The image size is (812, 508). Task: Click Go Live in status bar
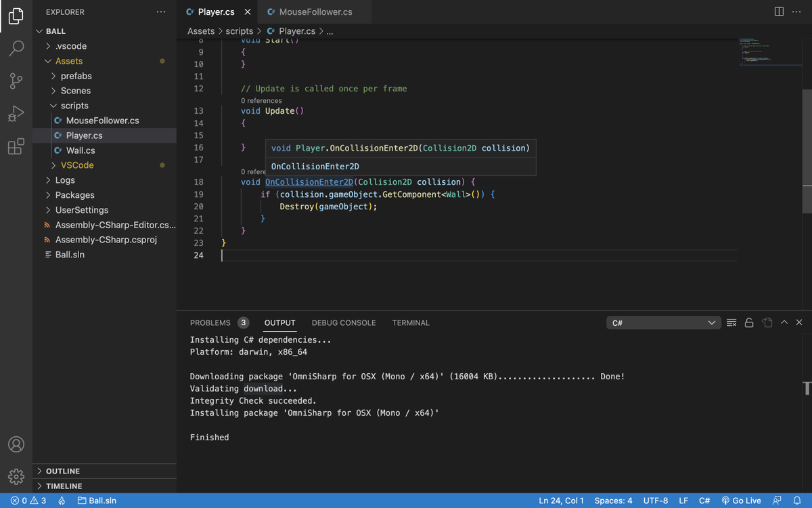tap(741, 501)
